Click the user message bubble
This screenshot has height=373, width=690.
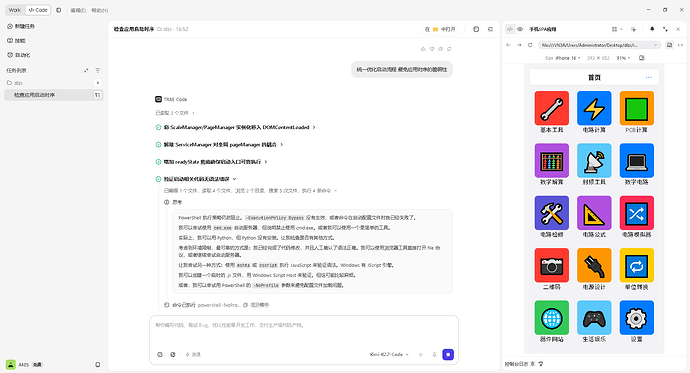coord(402,69)
